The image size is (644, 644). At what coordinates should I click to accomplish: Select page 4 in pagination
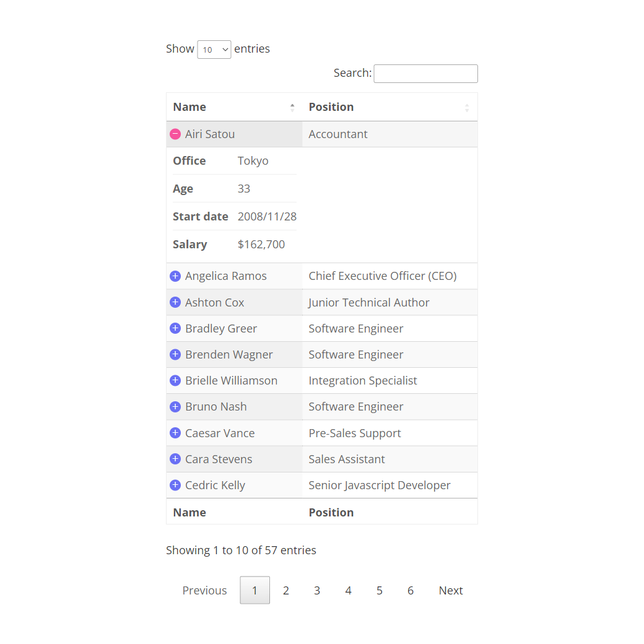click(x=348, y=590)
